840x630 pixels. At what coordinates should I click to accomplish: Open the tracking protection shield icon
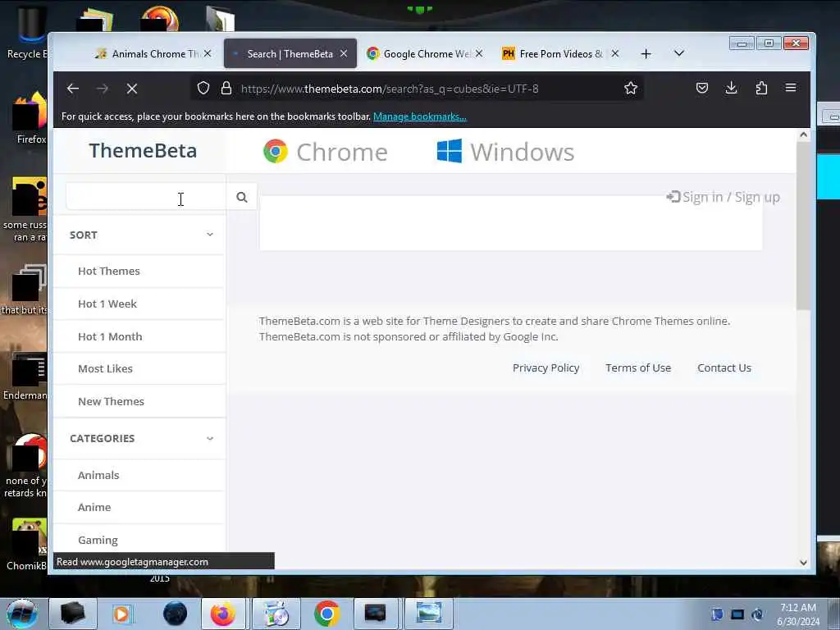[x=203, y=88]
